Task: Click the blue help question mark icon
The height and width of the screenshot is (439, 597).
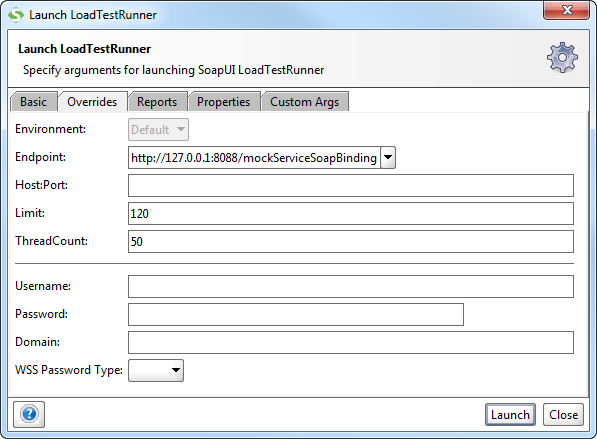Action: pos(29,414)
